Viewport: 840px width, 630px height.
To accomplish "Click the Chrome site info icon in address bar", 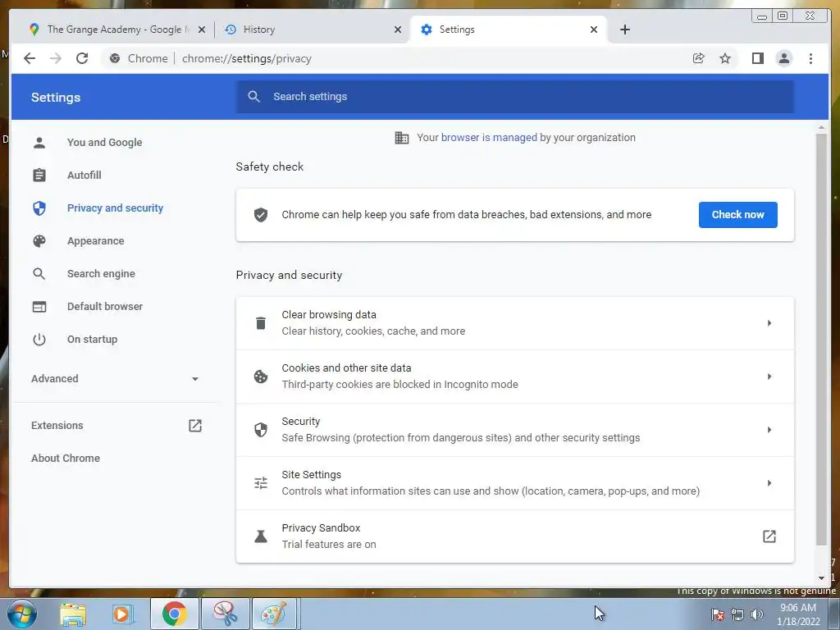I will [x=115, y=58].
